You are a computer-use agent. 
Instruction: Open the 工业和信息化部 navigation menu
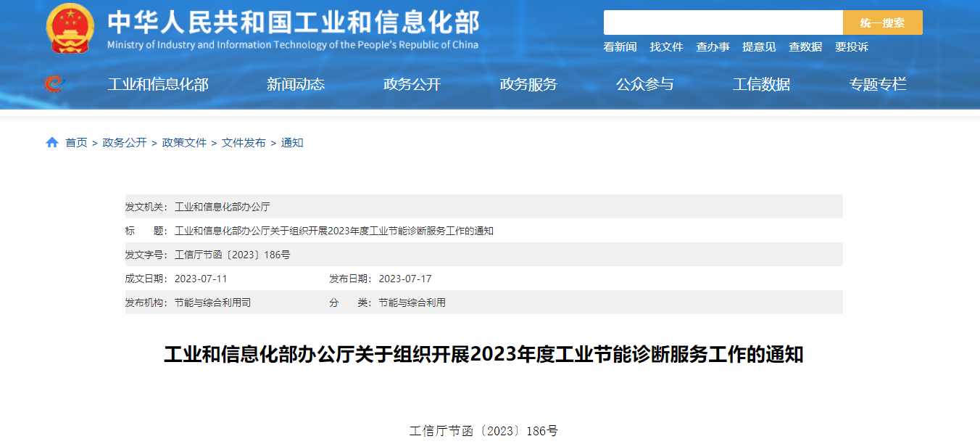coord(158,84)
